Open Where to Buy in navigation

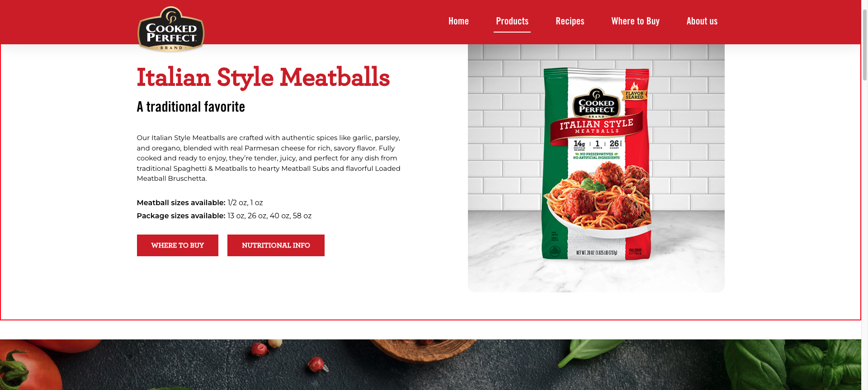(635, 21)
